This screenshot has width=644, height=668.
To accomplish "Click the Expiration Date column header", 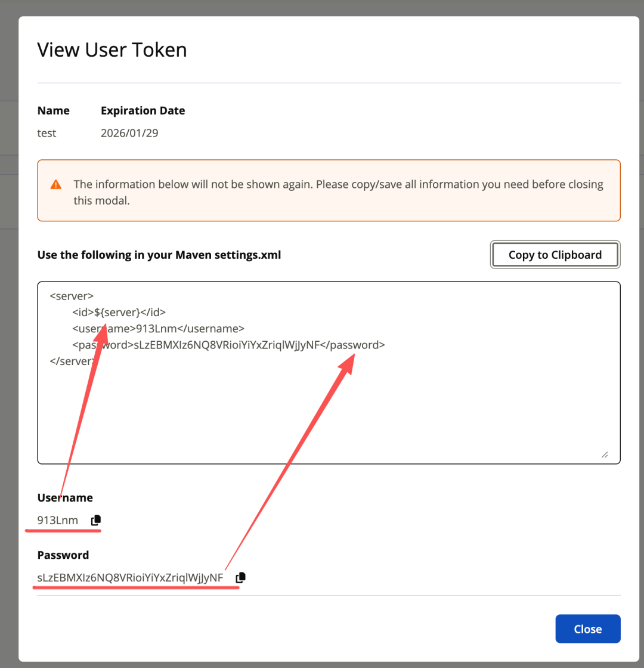I will pos(143,111).
